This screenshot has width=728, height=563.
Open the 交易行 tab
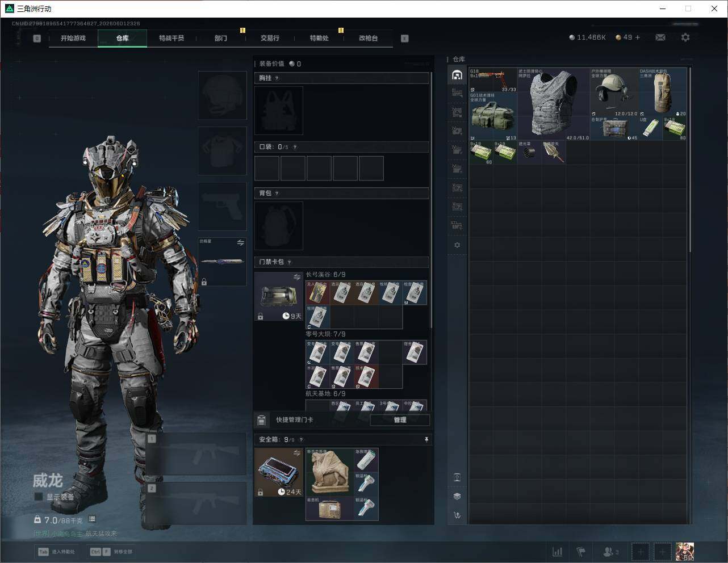tap(270, 38)
